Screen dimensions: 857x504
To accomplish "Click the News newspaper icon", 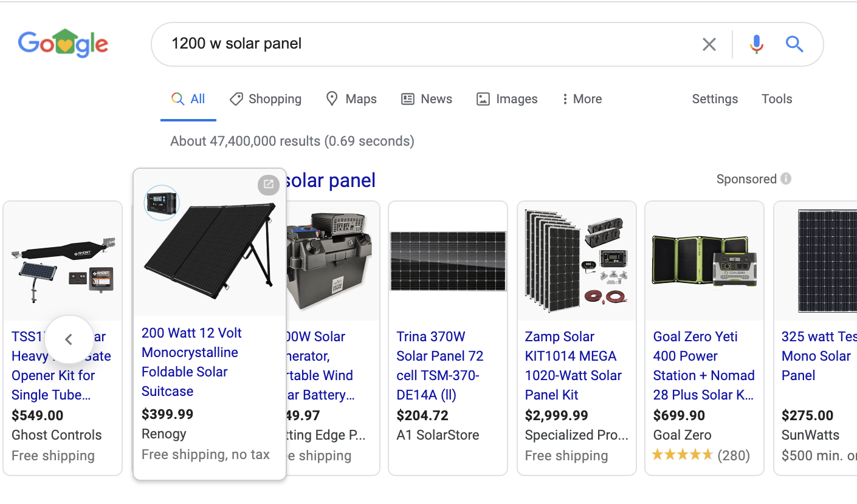I will click(407, 98).
